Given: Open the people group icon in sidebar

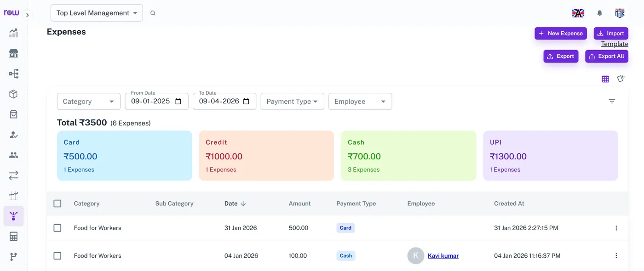Looking at the screenshot, I should pos(13,155).
